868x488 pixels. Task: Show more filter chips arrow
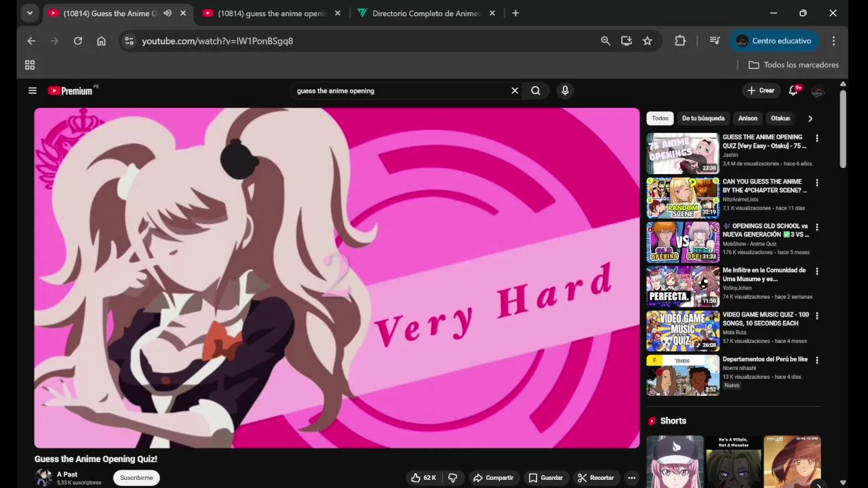[x=810, y=119]
